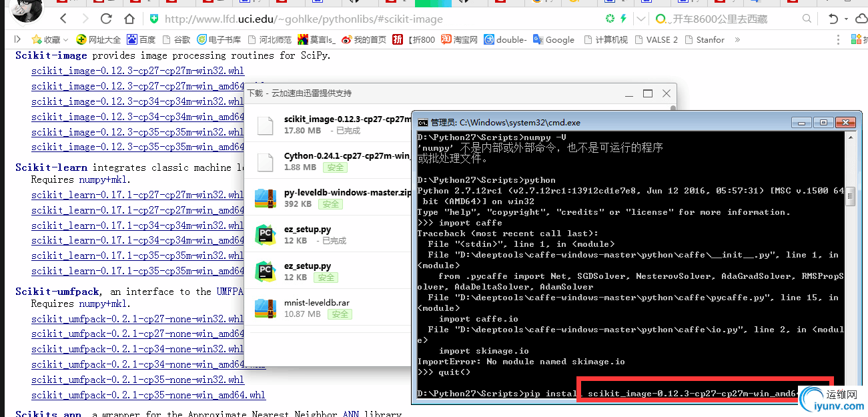Image resolution: width=868 pixels, height=417 pixels.
Task: Show more bookmarks with the » overflow chevron
Action: coord(737,39)
